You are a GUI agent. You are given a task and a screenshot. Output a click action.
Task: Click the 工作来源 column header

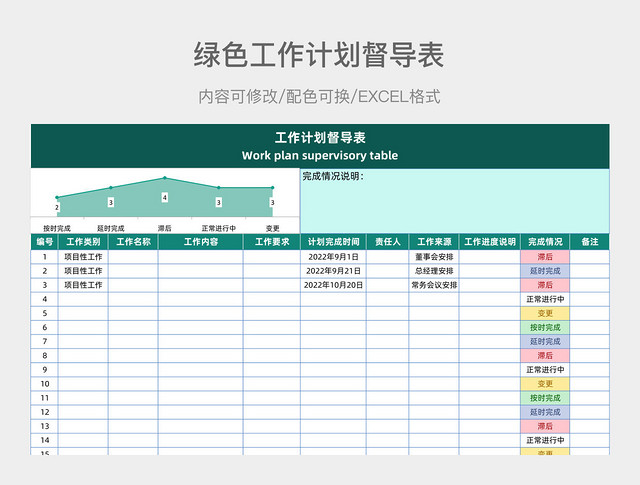click(434, 242)
